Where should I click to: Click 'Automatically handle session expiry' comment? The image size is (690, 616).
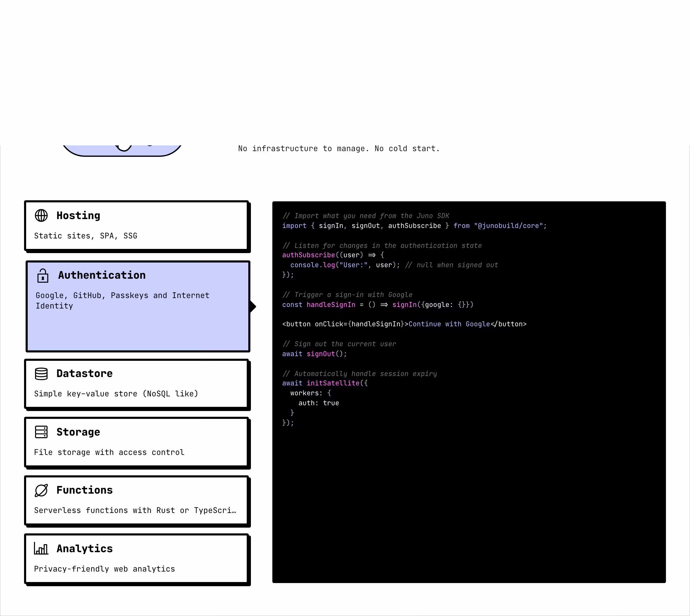[x=360, y=374]
